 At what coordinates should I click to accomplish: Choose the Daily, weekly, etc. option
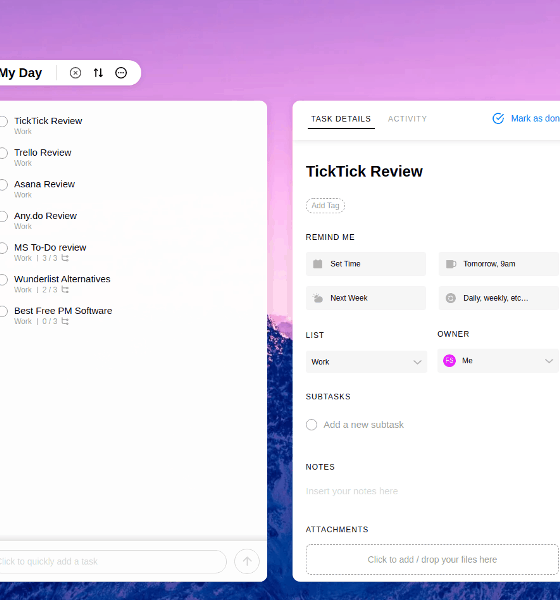499,298
